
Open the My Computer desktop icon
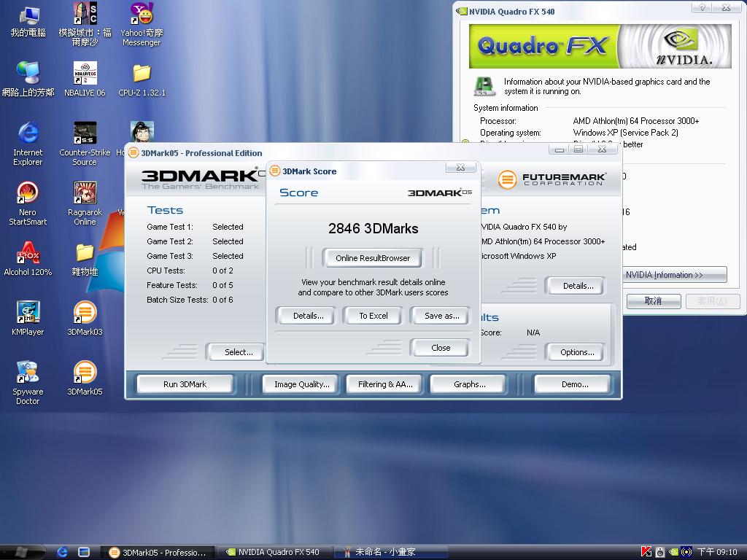point(28,21)
